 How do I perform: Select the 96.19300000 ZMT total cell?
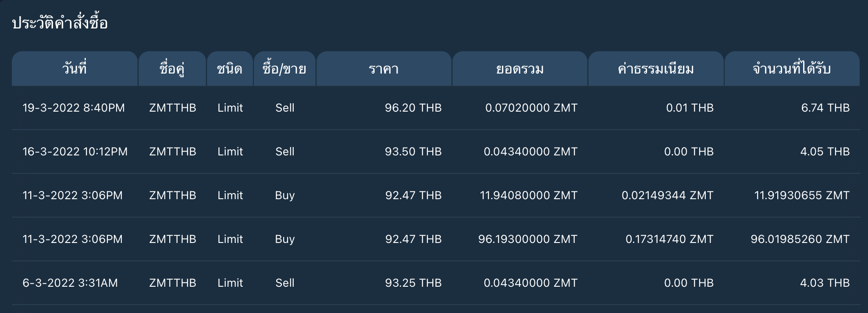click(528, 239)
